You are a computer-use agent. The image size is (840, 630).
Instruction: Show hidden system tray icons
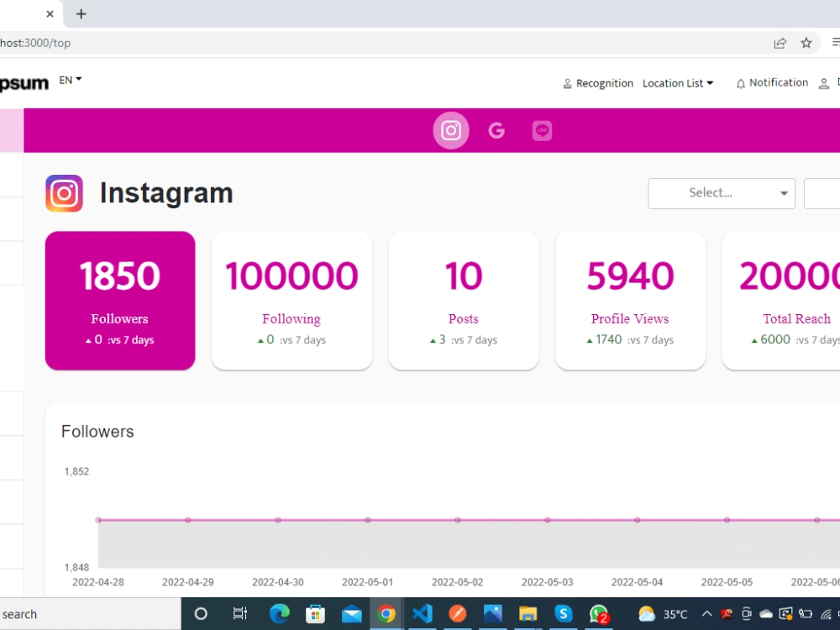click(x=706, y=614)
